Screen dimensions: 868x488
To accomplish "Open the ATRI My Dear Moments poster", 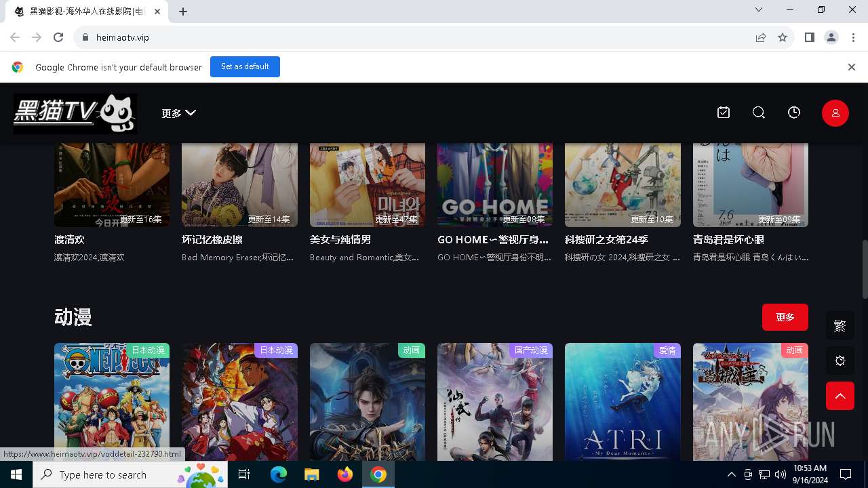I will (x=623, y=402).
